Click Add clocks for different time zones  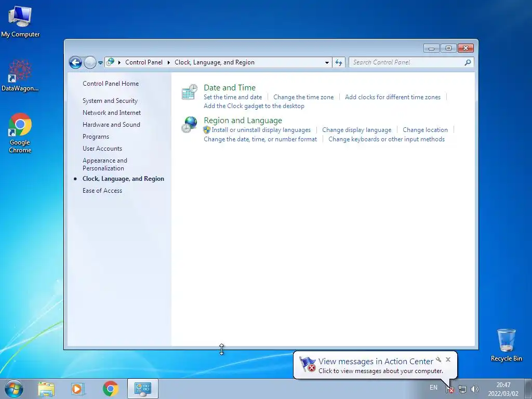393,97
